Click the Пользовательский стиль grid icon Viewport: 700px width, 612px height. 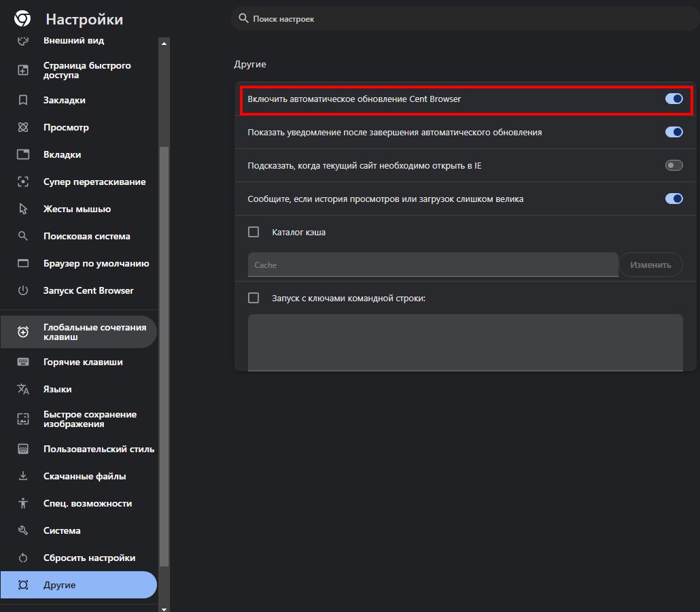[x=23, y=449]
